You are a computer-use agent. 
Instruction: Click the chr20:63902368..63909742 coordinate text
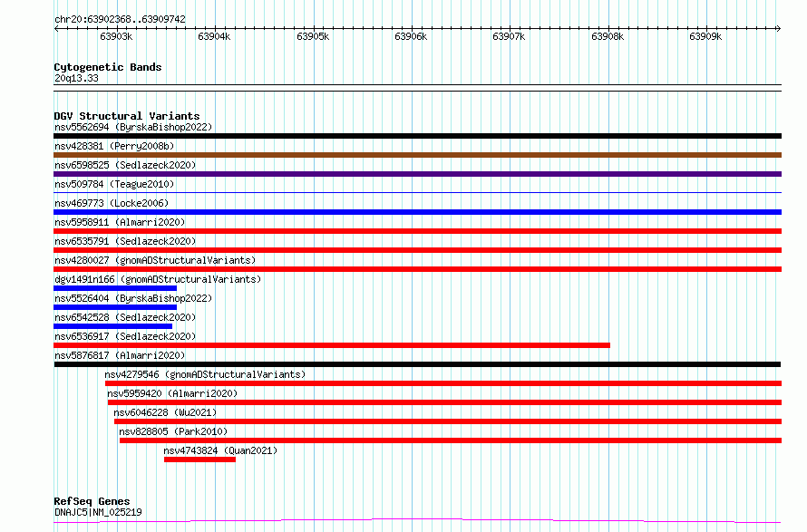pyautogui.click(x=120, y=19)
